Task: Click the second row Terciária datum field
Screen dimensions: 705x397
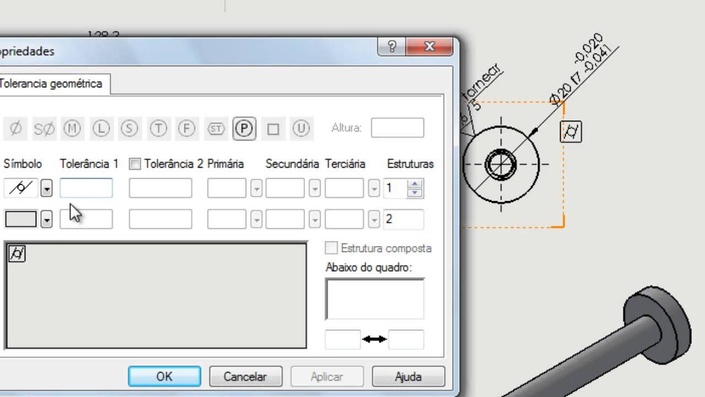Action: point(344,219)
